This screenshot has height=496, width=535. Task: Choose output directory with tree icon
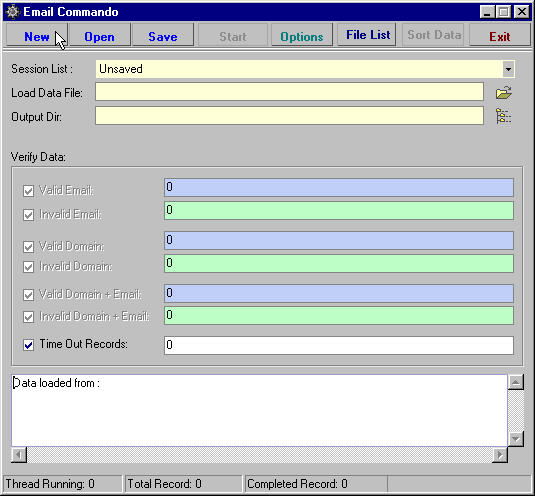pyautogui.click(x=504, y=116)
